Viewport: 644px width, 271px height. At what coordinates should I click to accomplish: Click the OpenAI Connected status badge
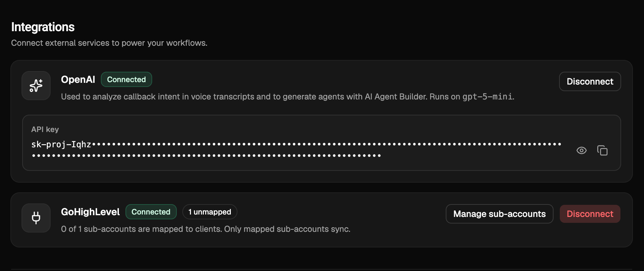(127, 79)
